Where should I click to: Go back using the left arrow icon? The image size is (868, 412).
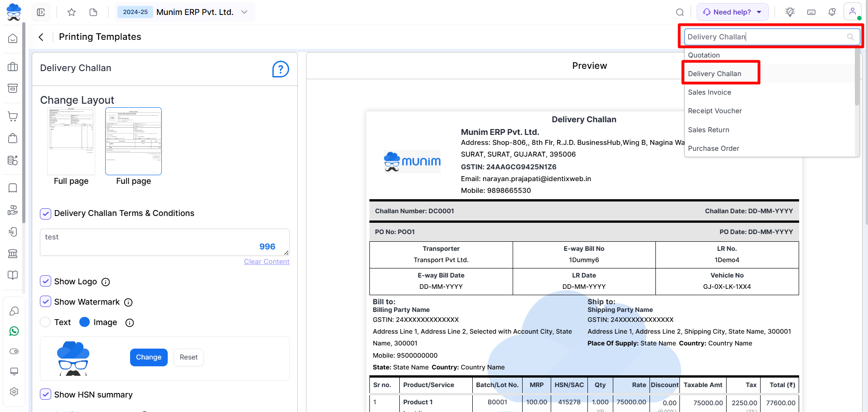[41, 37]
